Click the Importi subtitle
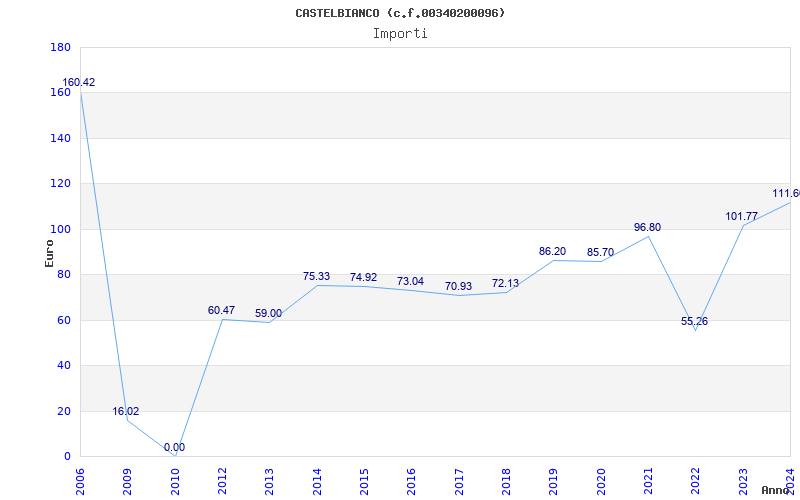The image size is (800, 500). pos(400,33)
